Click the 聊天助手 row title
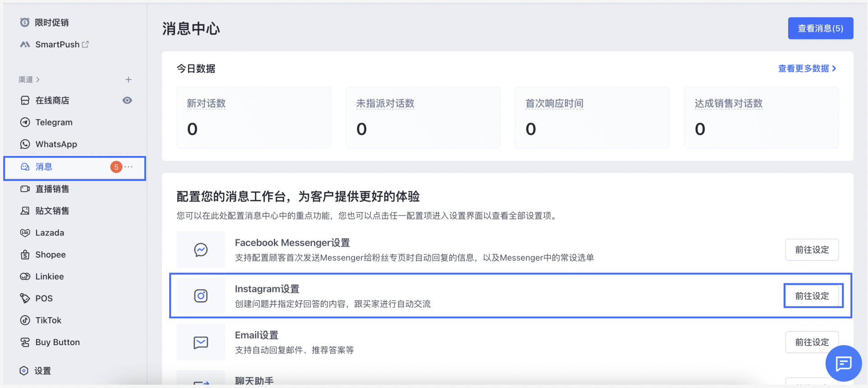The image size is (868, 388). (x=254, y=381)
